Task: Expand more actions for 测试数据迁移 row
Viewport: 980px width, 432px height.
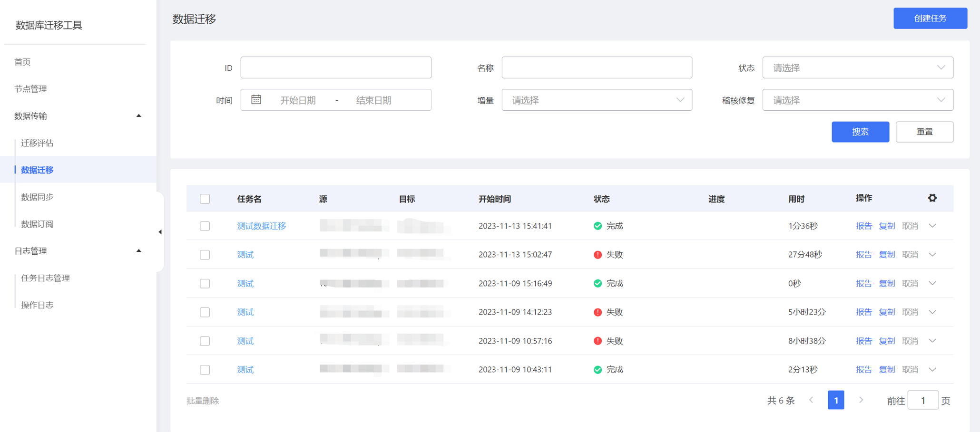Action: (932, 226)
